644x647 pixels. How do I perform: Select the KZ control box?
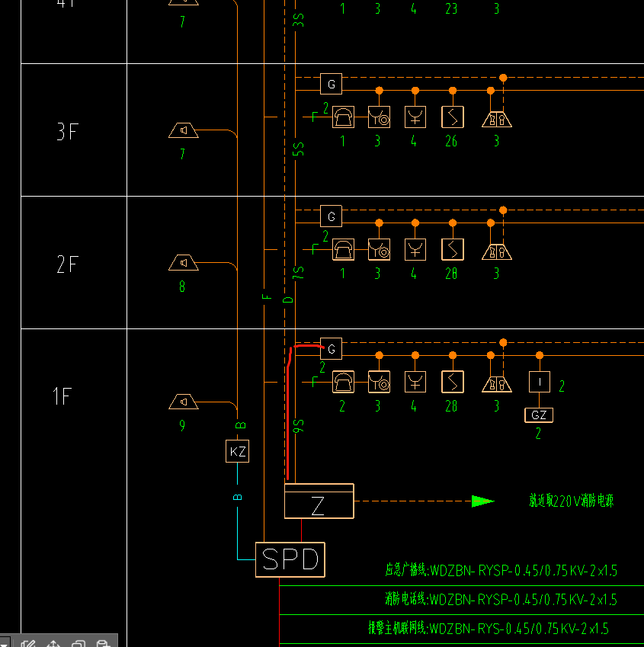[237, 451]
